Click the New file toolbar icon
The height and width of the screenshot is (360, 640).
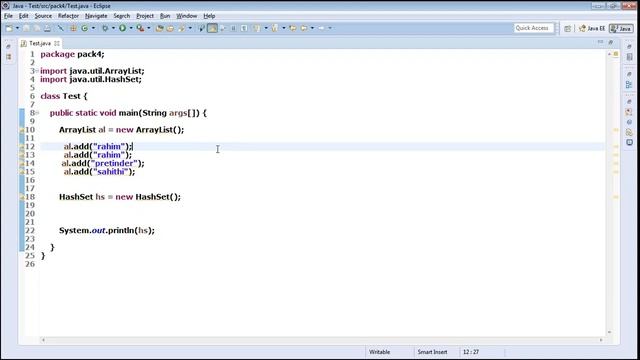[x=9, y=28]
